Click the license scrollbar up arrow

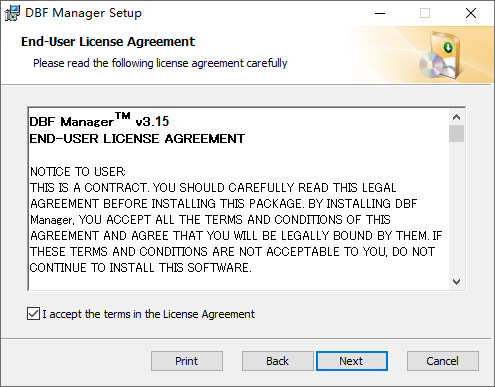[456, 117]
